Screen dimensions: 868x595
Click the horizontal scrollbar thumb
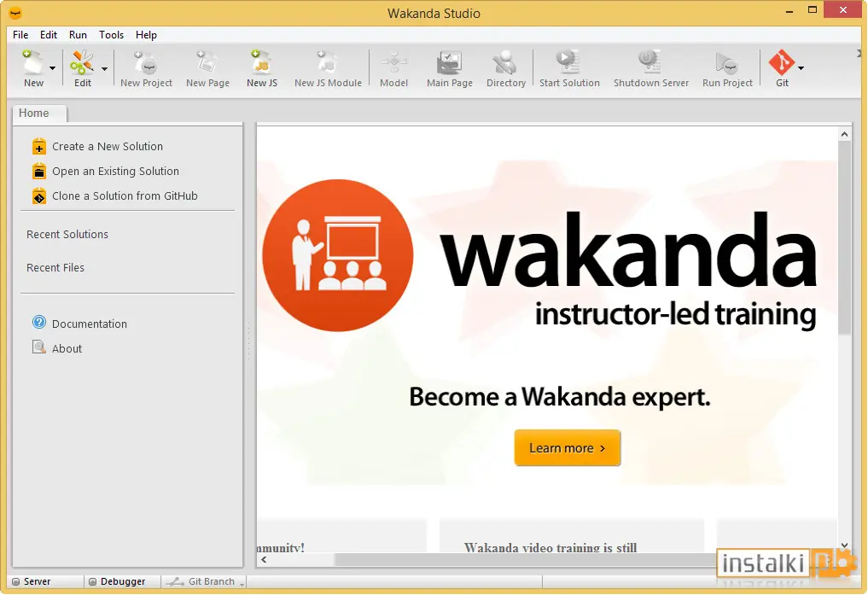(x=526, y=560)
